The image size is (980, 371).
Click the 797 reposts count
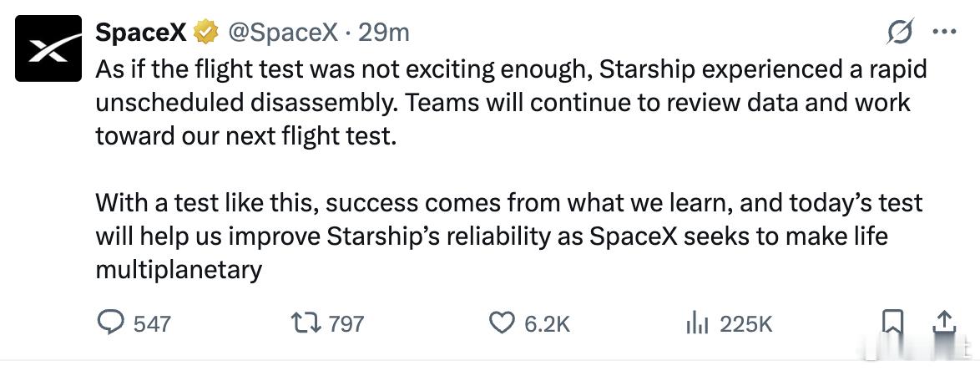click(x=346, y=323)
